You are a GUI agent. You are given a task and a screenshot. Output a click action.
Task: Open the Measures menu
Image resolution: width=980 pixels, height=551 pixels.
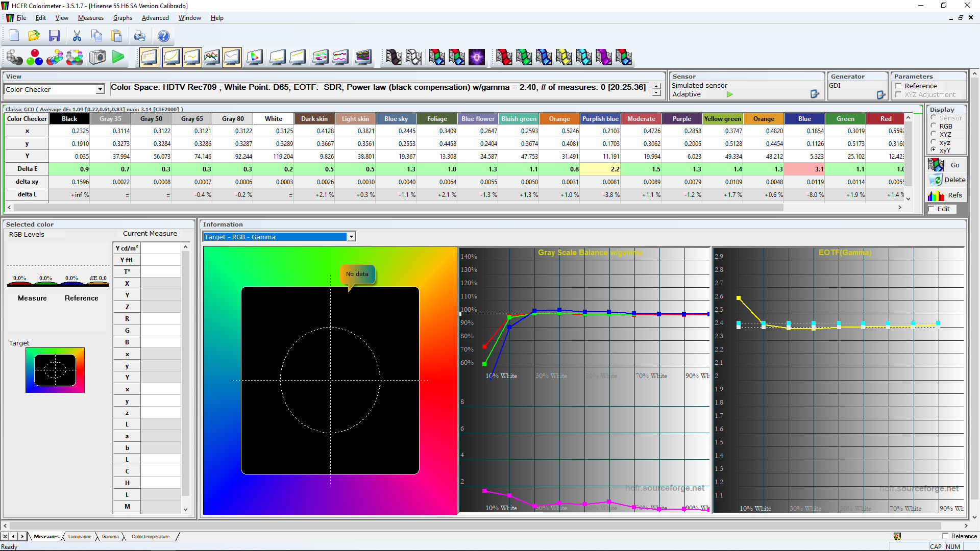[x=90, y=18]
